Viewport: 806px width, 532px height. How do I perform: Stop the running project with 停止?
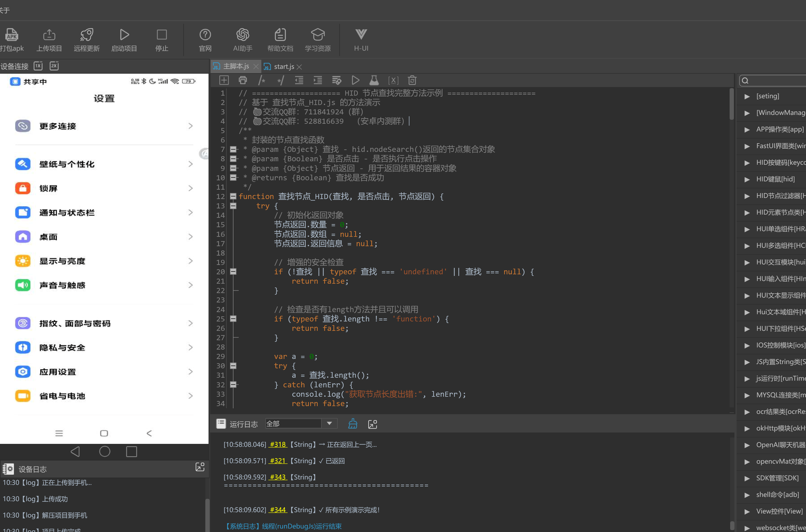[162, 40]
